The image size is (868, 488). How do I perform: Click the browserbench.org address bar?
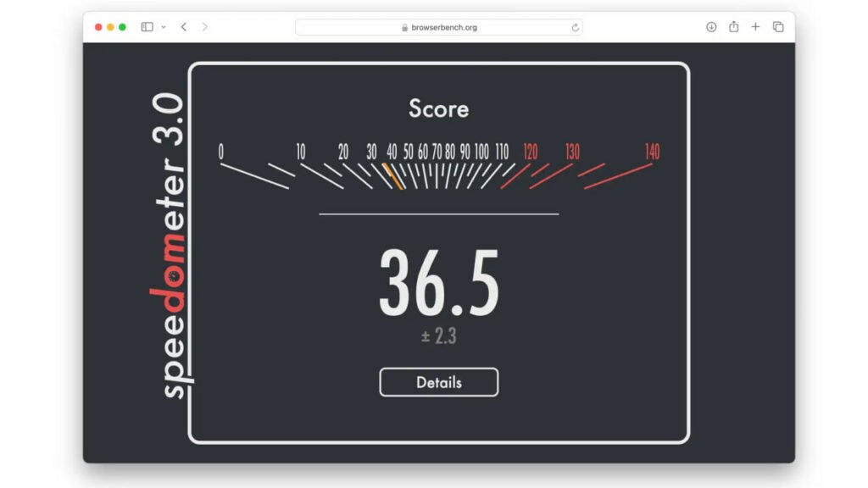click(445, 26)
